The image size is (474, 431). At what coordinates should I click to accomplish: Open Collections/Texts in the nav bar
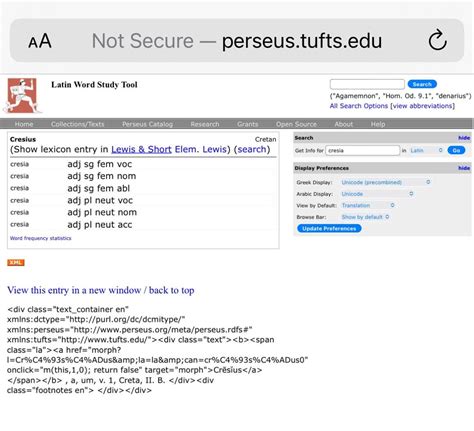[x=77, y=124]
